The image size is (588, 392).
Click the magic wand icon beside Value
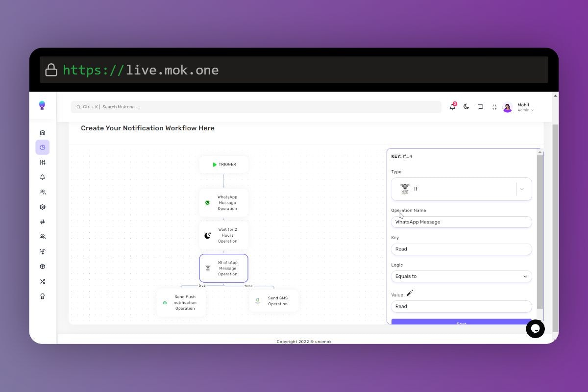click(x=410, y=293)
